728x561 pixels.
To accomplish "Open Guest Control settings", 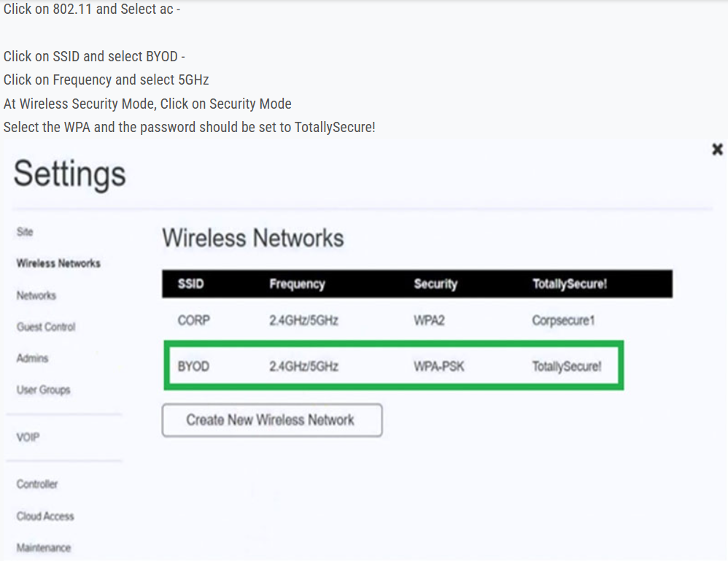I will coord(46,327).
